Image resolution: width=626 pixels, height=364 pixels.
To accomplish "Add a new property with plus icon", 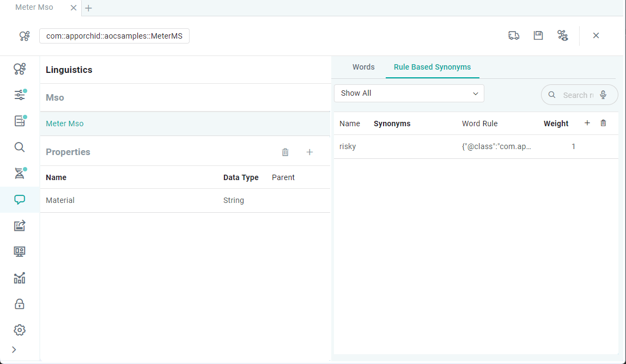I will tap(309, 152).
